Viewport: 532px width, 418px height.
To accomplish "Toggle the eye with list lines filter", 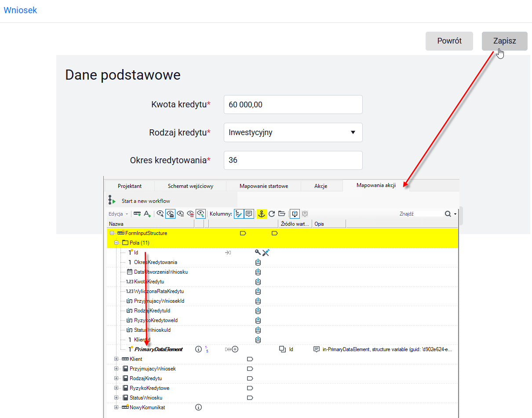I will click(x=180, y=214).
